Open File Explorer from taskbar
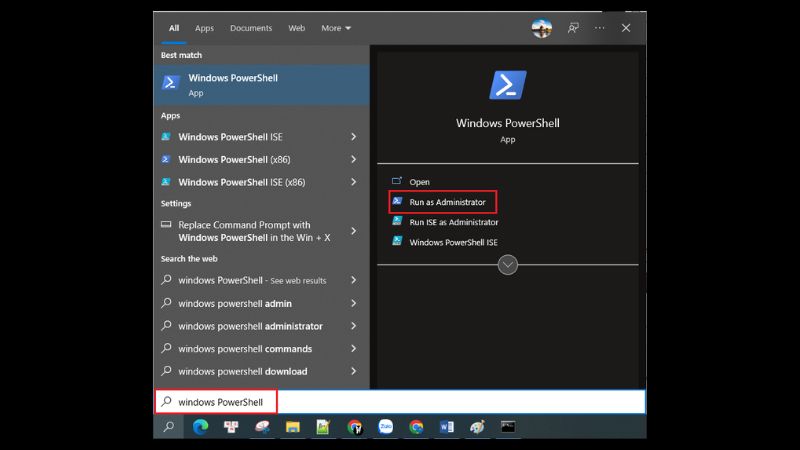The image size is (800, 450). click(x=293, y=427)
